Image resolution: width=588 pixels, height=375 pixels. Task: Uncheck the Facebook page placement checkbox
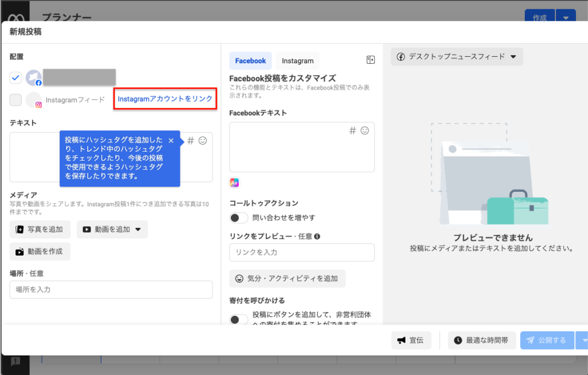point(16,78)
